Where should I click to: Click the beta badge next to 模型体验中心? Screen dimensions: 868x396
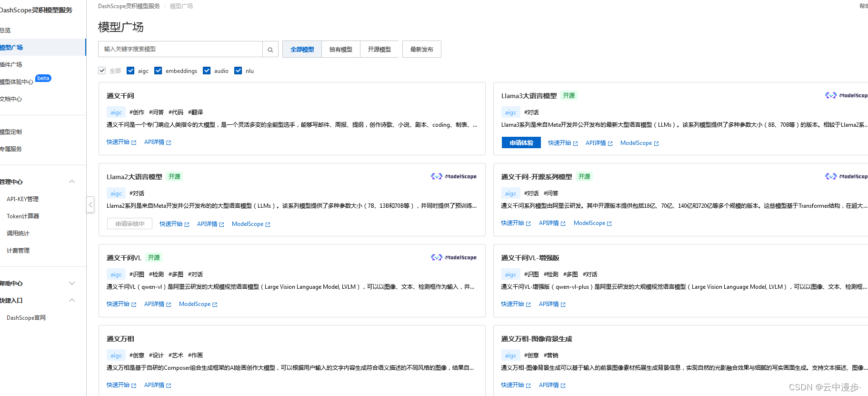pos(43,78)
